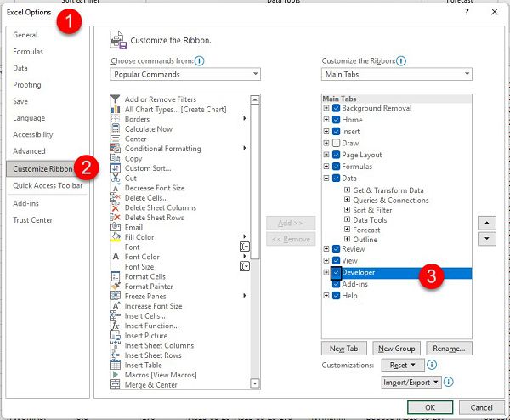This screenshot has height=420, width=510.
Task: Click the Macros play icon
Action: click(115, 374)
